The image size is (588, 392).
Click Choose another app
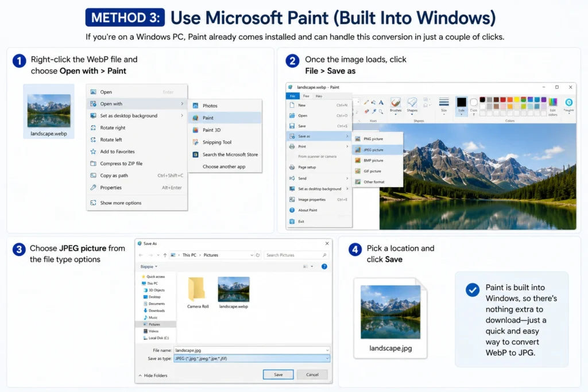225,166
